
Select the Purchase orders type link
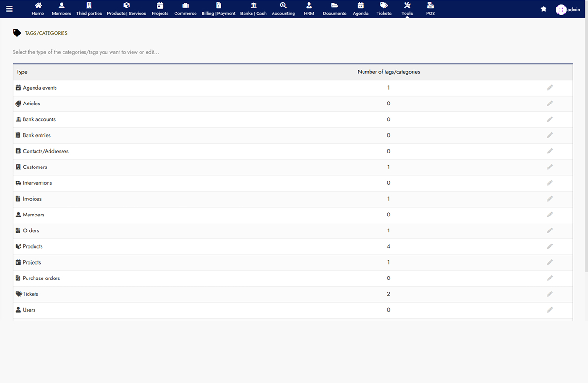41,278
